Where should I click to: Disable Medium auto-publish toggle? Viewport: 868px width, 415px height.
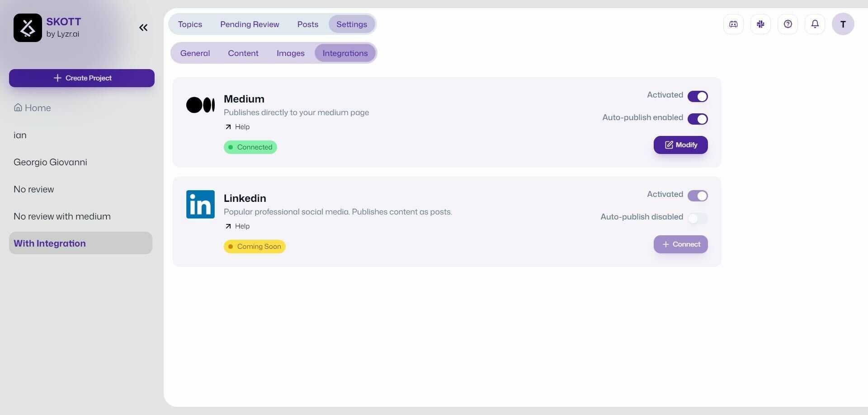(x=698, y=119)
